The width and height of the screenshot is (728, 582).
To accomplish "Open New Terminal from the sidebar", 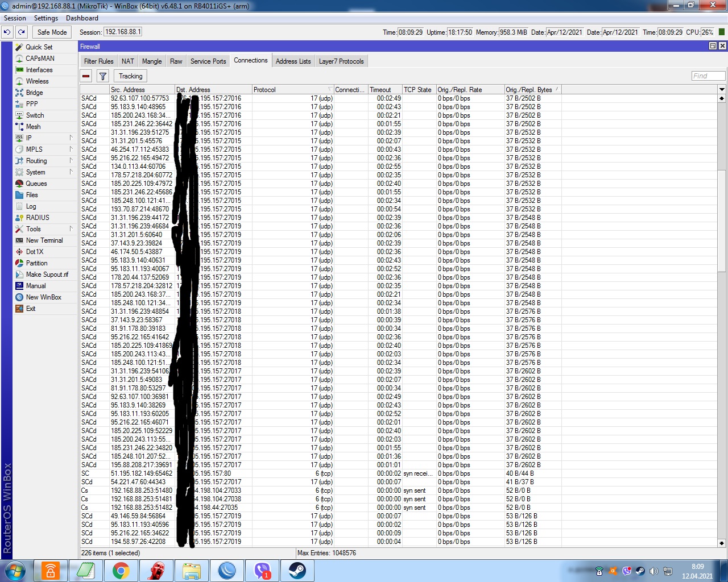I will [x=44, y=240].
